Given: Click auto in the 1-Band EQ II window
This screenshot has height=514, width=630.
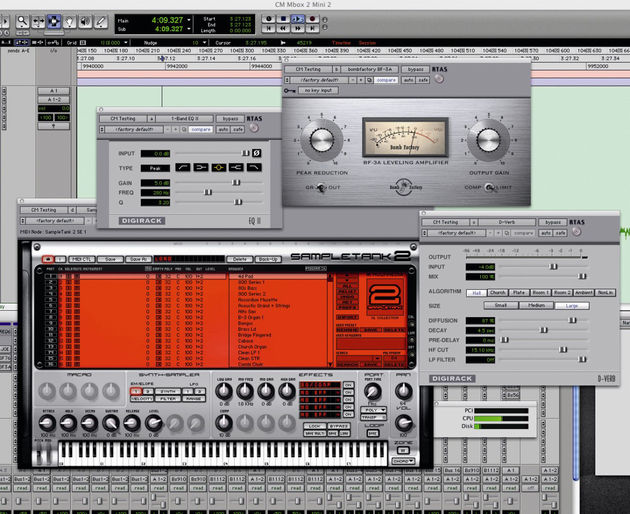Looking at the screenshot, I should coord(223,129).
